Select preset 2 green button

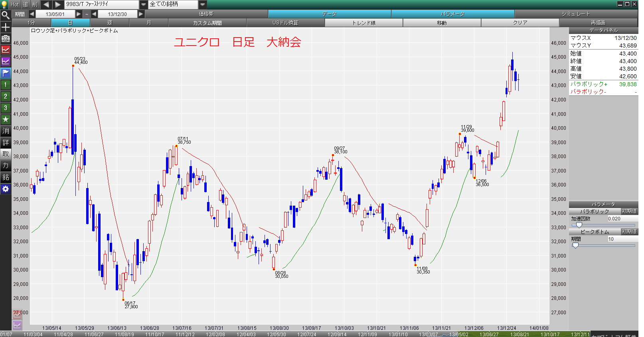coord(6,96)
